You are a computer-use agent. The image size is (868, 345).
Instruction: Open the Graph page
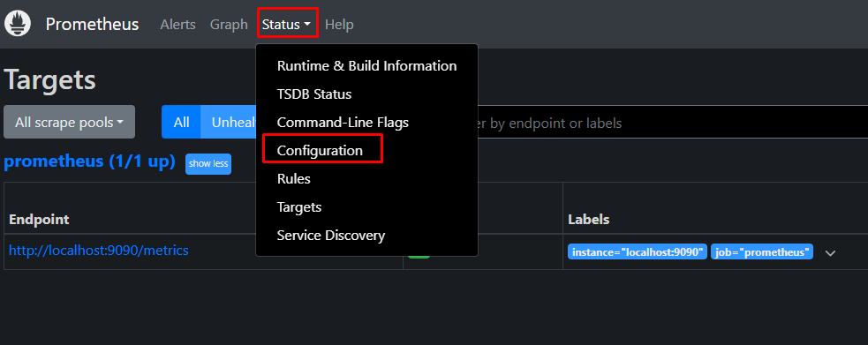tap(229, 25)
